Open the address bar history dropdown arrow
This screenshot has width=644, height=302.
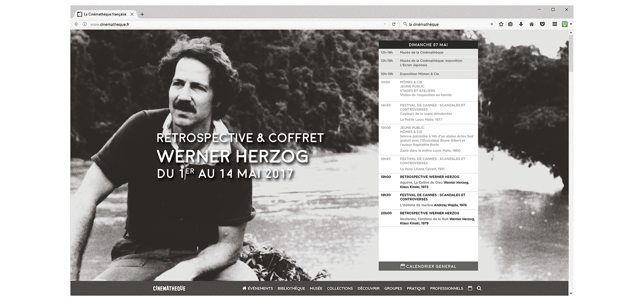pos(385,24)
